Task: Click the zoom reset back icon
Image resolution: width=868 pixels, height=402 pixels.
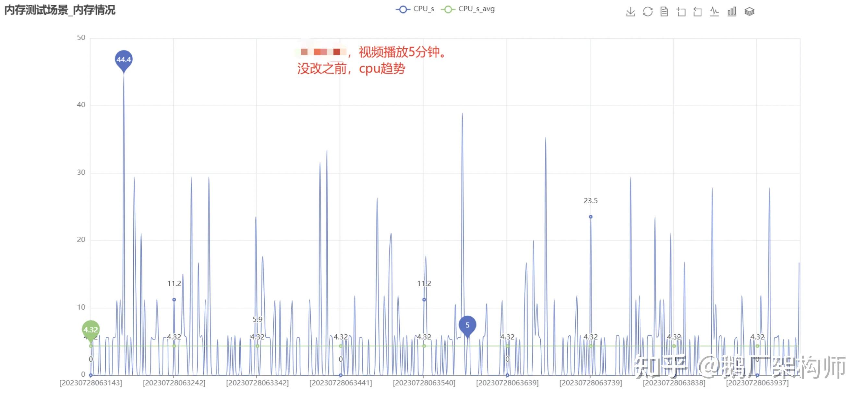Action: click(x=697, y=12)
